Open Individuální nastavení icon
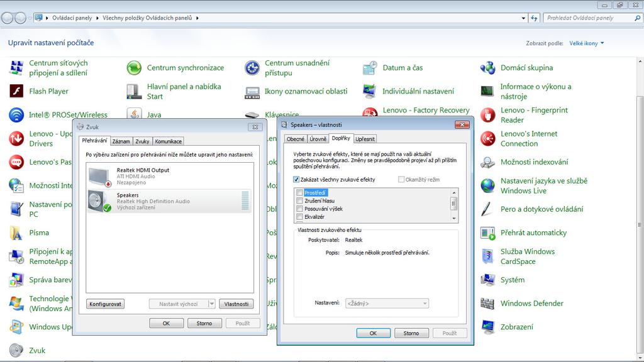This screenshot has width=644, height=362. pyautogui.click(x=370, y=91)
